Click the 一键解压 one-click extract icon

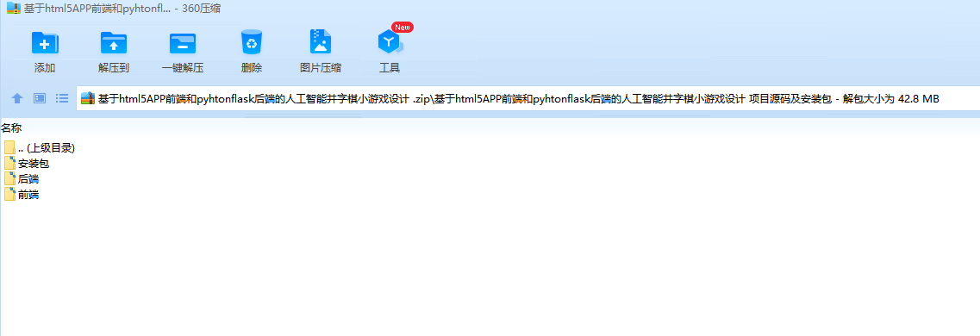coord(183,43)
